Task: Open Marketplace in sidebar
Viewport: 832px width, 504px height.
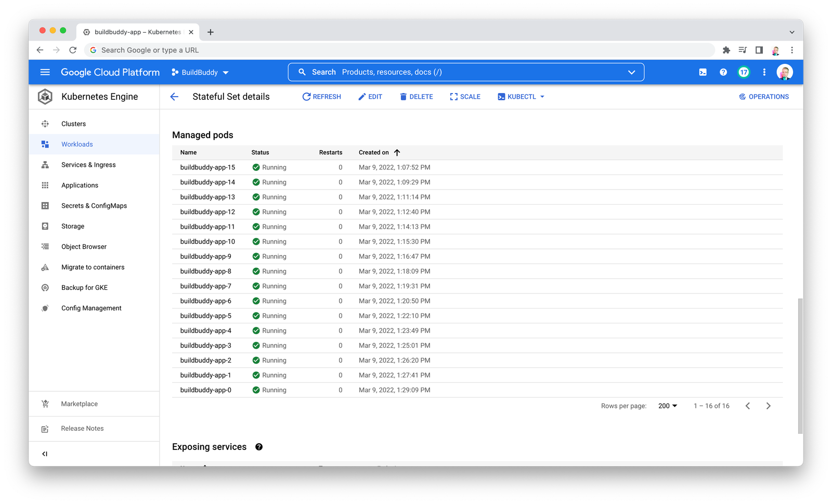Action: point(94,404)
